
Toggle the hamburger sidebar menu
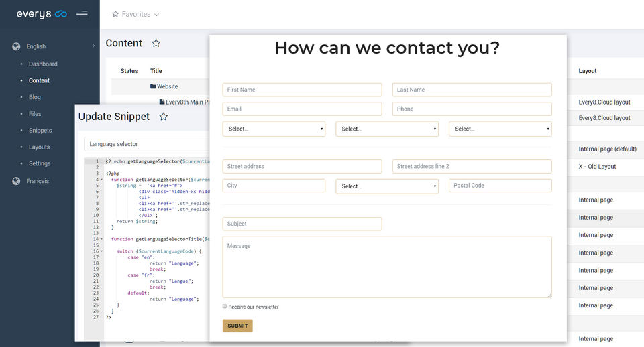(x=82, y=14)
